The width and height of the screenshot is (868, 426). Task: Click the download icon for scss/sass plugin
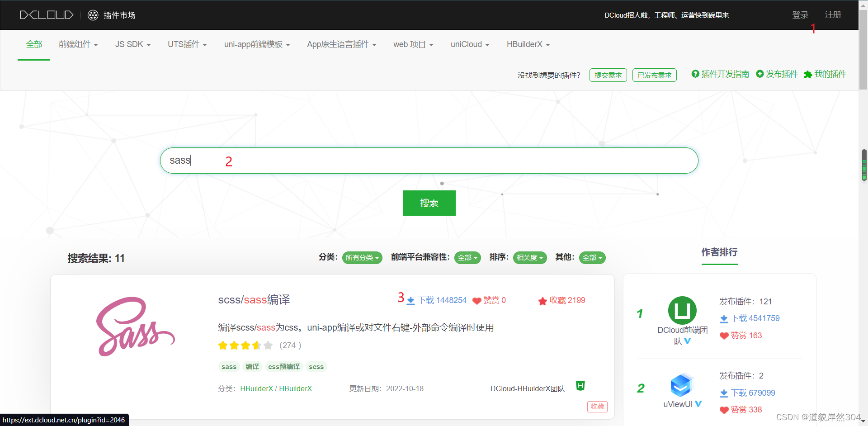point(410,301)
